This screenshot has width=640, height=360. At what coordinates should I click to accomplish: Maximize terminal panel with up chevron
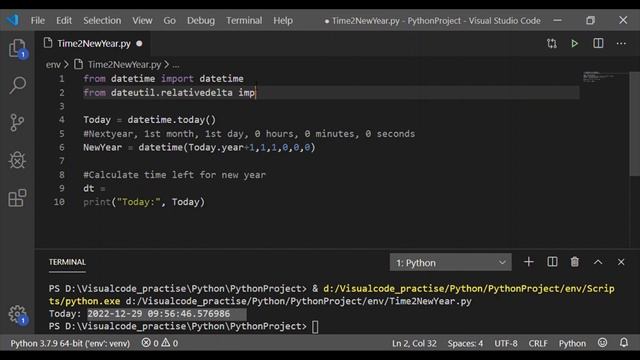[598, 262]
